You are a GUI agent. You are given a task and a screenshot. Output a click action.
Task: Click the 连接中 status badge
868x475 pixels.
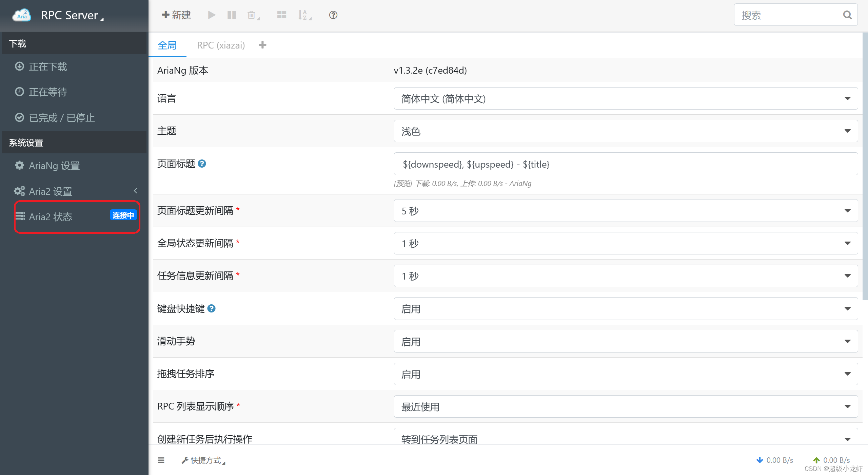123,215
